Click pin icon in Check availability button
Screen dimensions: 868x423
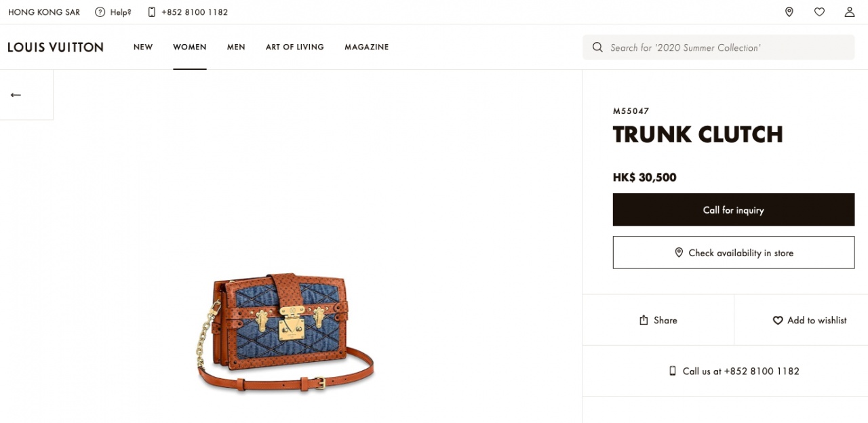pos(679,252)
